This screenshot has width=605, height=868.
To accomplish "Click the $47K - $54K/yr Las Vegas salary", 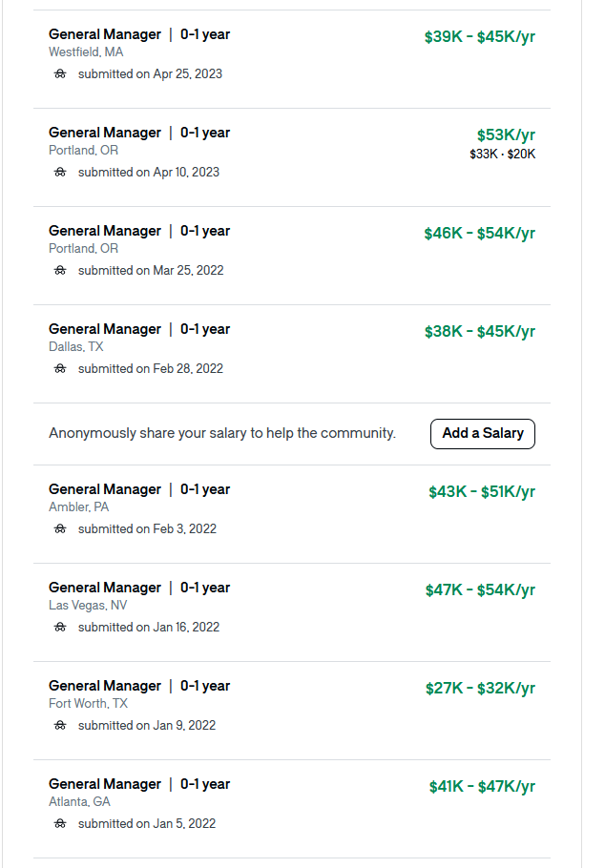I will click(x=480, y=590).
